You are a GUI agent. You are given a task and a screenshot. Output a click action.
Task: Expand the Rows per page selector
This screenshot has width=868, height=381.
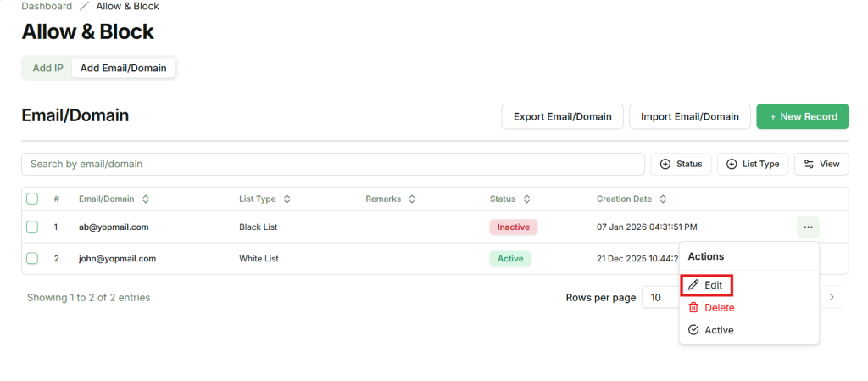click(x=661, y=298)
